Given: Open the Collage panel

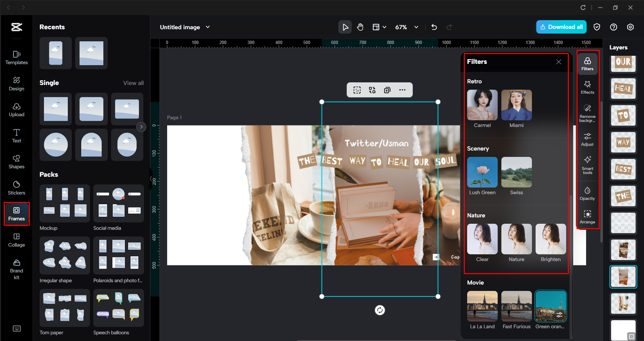Looking at the screenshot, I should [x=16, y=240].
